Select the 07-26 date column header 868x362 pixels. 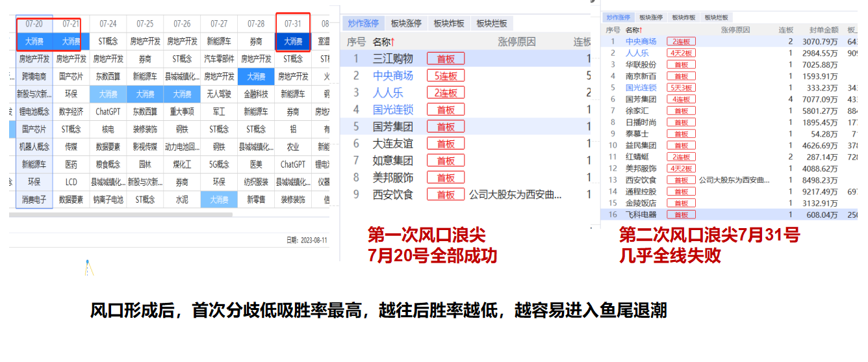coord(183,24)
